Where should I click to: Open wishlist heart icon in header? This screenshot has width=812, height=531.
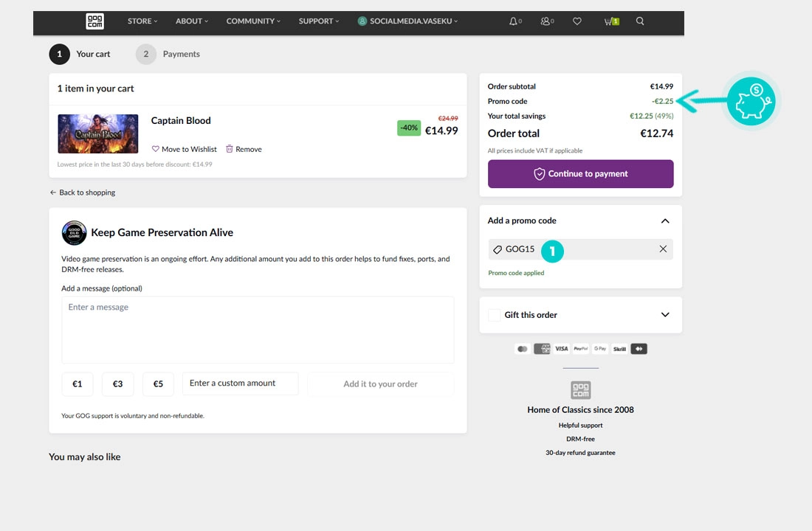[x=577, y=21]
